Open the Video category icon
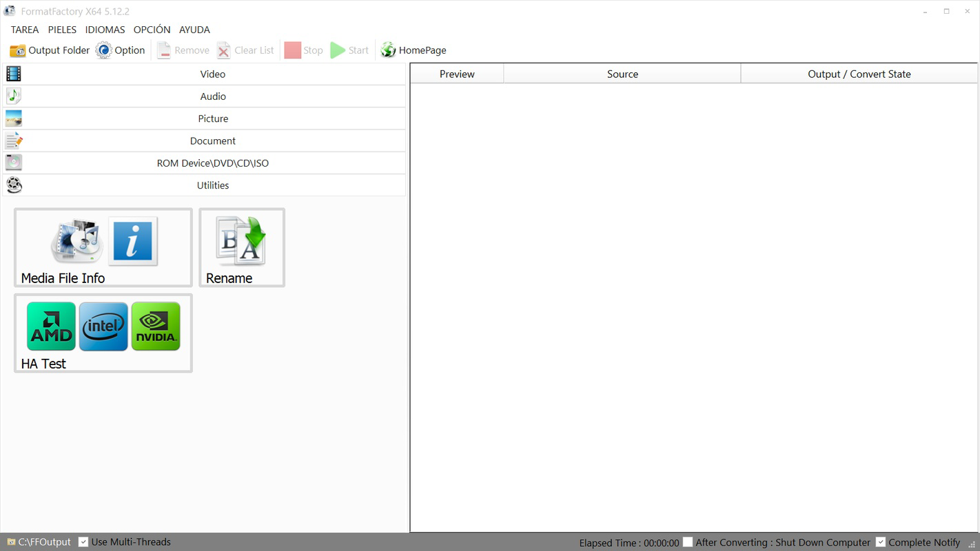This screenshot has height=551, width=980. coord(13,73)
